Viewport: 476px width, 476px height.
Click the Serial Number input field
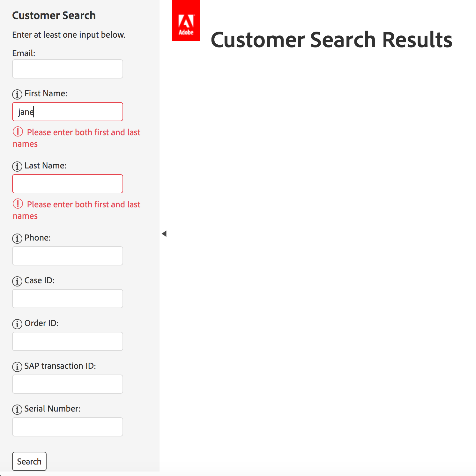(x=68, y=427)
